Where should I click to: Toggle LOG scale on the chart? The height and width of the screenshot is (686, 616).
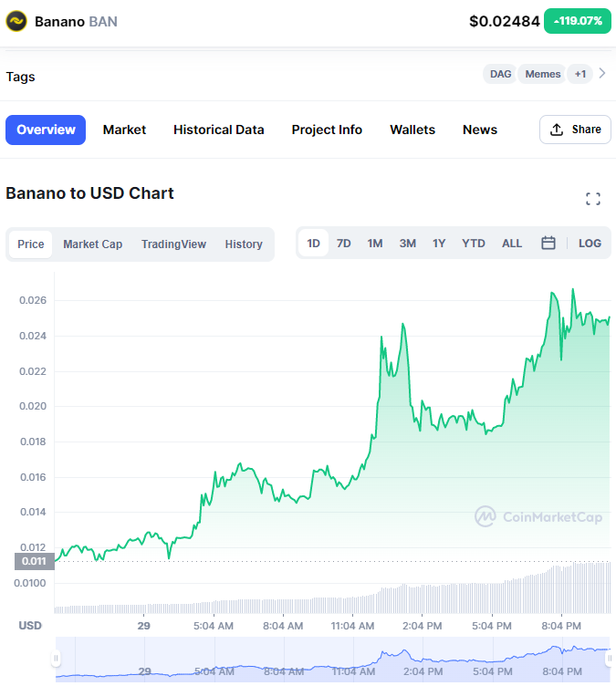590,244
